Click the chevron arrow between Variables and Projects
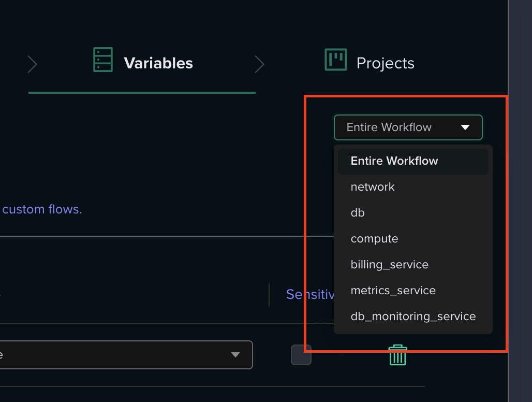532x402 pixels. [260, 64]
